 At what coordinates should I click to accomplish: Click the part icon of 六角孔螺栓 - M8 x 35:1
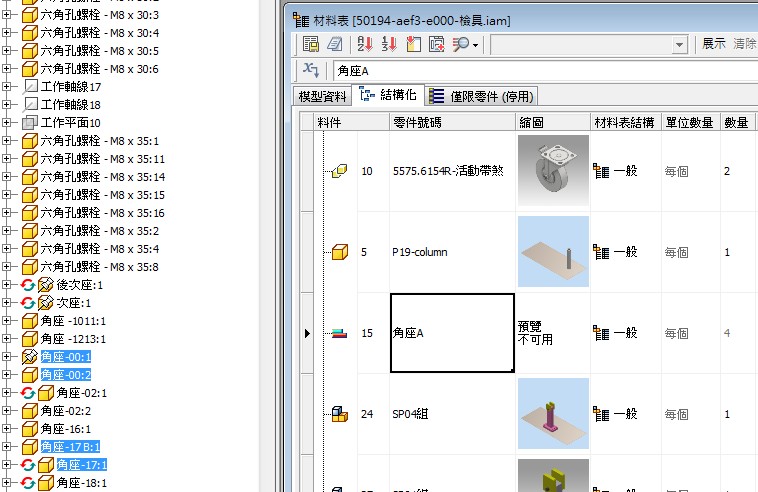(x=30, y=141)
